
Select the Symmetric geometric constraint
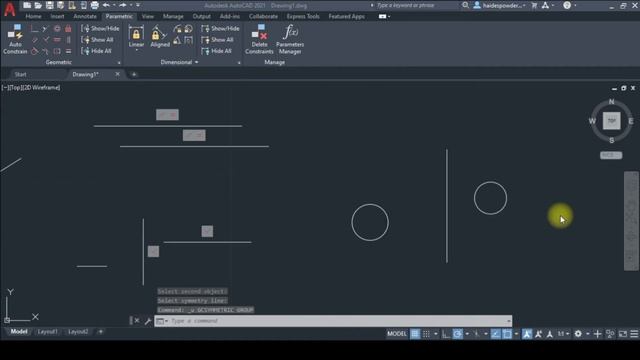57,51
